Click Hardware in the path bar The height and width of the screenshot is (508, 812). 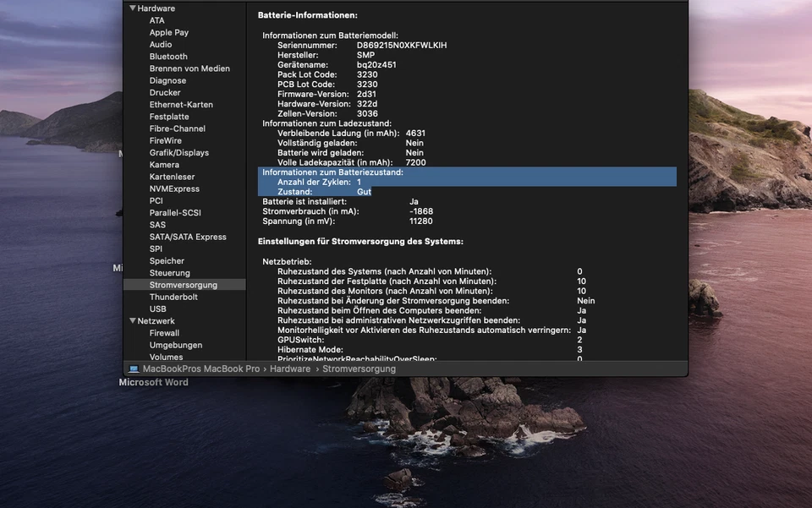pos(290,369)
